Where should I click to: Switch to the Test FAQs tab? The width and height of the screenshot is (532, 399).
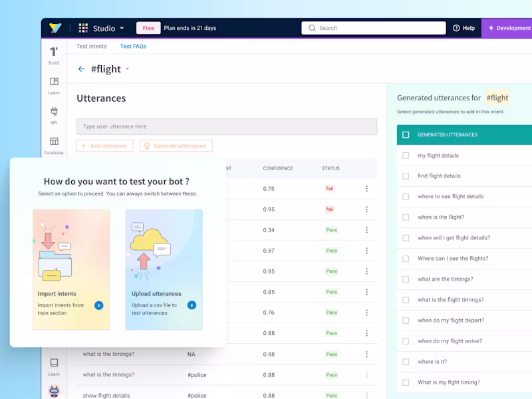tap(133, 46)
